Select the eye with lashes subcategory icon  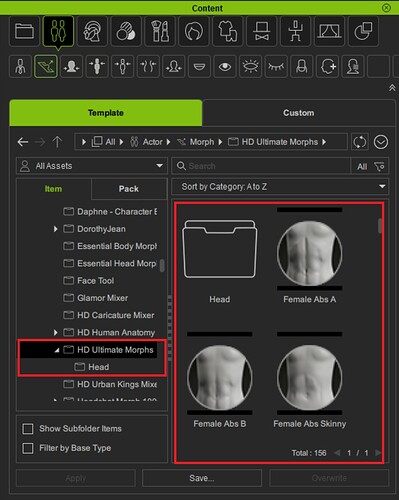[x=250, y=67]
